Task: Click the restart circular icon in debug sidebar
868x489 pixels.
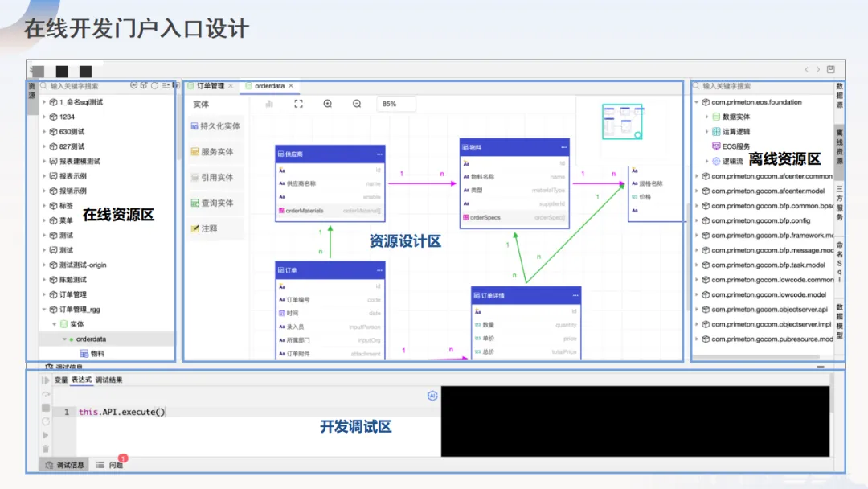Action: pos(46,421)
